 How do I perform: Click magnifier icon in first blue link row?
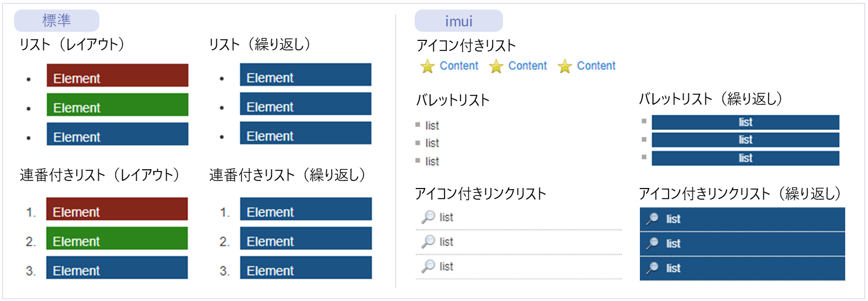652,218
